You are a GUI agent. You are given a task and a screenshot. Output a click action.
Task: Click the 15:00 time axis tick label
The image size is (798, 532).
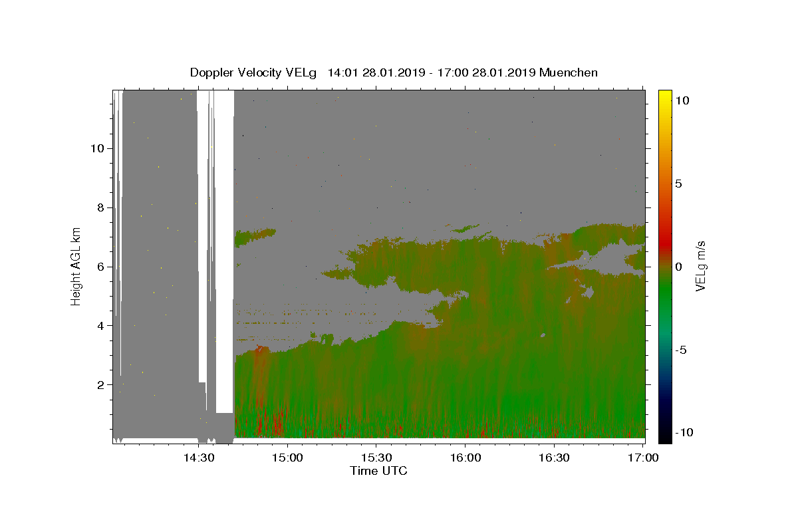click(x=288, y=458)
